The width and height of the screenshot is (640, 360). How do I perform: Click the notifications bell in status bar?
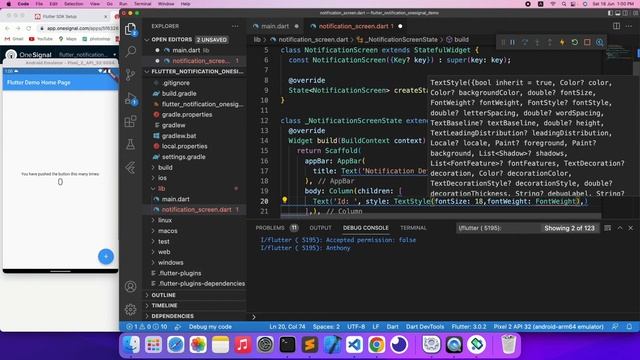point(629,327)
